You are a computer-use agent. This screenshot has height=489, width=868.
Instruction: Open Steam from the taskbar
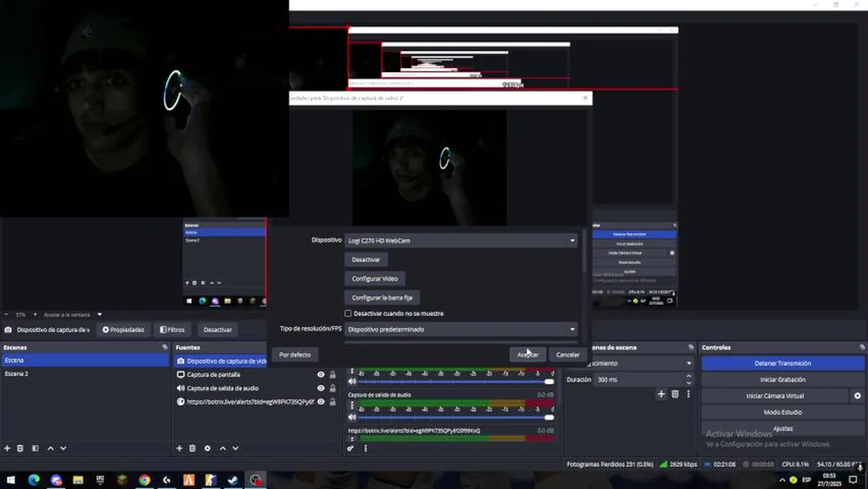pyautogui.click(x=233, y=480)
